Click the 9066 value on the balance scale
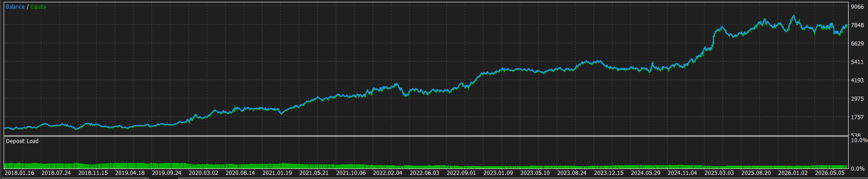 857,7
